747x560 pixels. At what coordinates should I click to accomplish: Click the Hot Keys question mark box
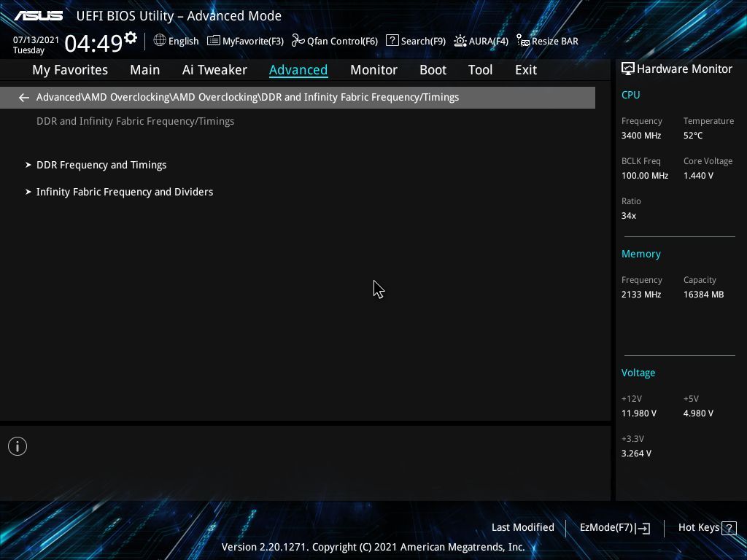pos(729,528)
